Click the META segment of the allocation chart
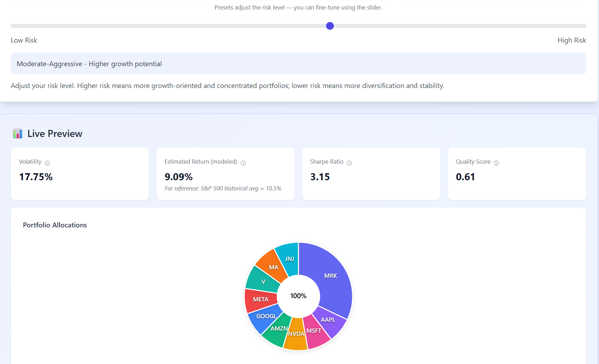 [260, 300]
